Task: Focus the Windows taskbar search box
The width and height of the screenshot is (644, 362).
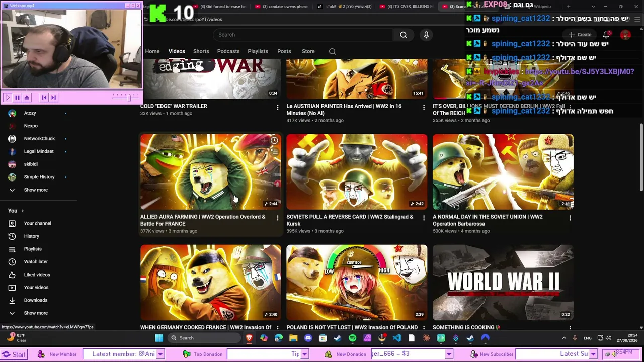Action: coord(204,338)
